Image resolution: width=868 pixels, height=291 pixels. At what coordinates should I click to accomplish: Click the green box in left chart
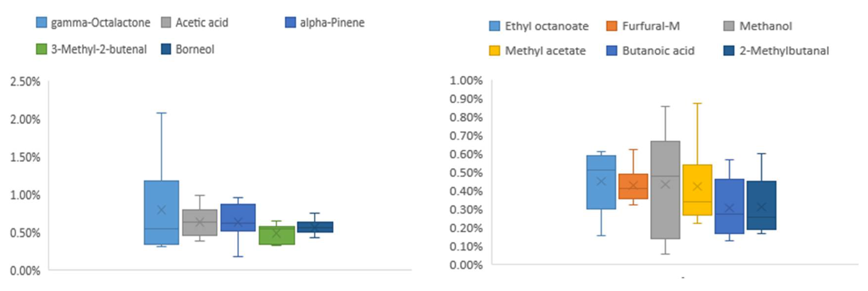coord(277,235)
